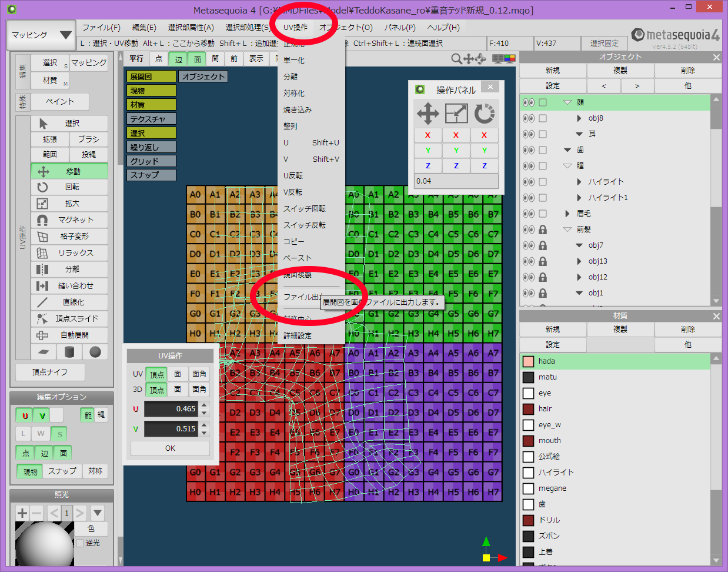Collapse the 前髪 tree node
This screenshot has width=728, height=572.
pyautogui.click(x=567, y=230)
